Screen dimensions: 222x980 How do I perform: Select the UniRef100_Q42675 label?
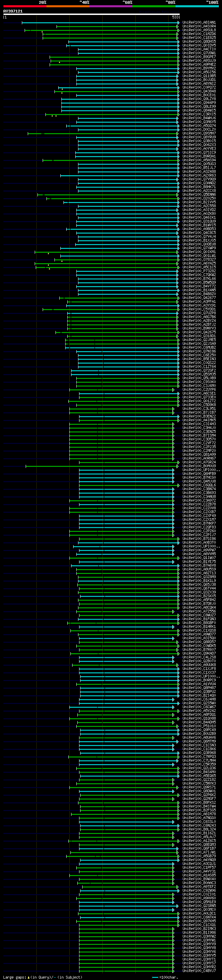click(199, 332)
